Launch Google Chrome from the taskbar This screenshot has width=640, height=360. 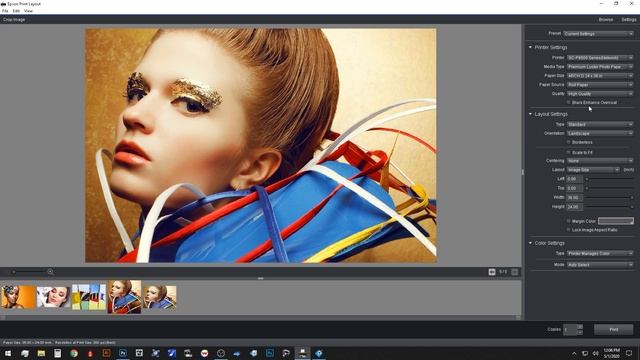pyautogui.click(x=74, y=353)
